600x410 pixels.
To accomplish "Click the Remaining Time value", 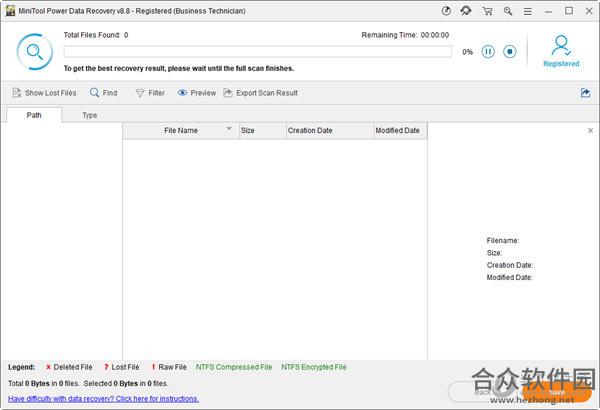I will 435,35.
